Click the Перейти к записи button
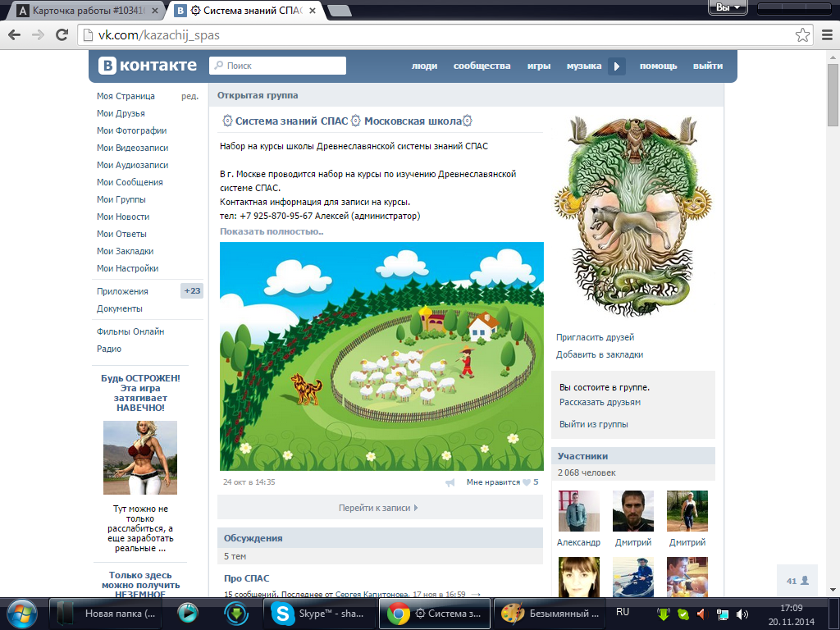The width and height of the screenshot is (840, 630). [x=380, y=507]
